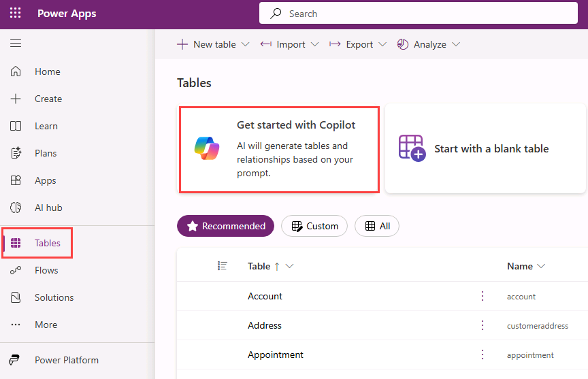Image resolution: width=588 pixels, height=379 pixels.
Task: Click the Analyze button label
Action: click(429, 45)
